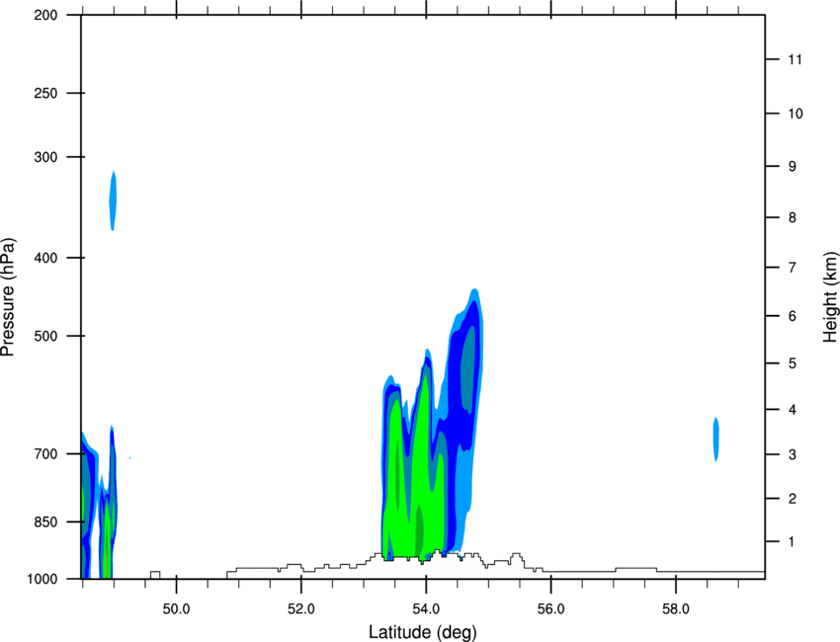Click the 250 pressure tick label

click(x=45, y=93)
